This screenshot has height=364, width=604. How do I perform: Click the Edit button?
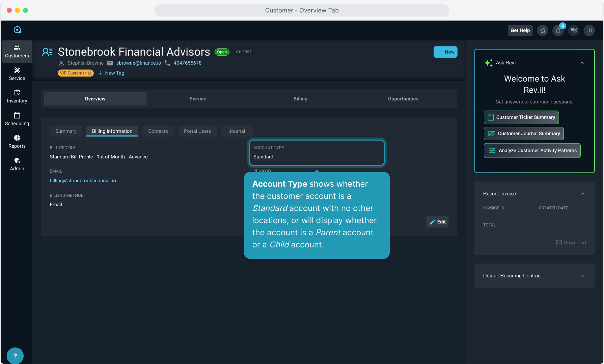437,222
